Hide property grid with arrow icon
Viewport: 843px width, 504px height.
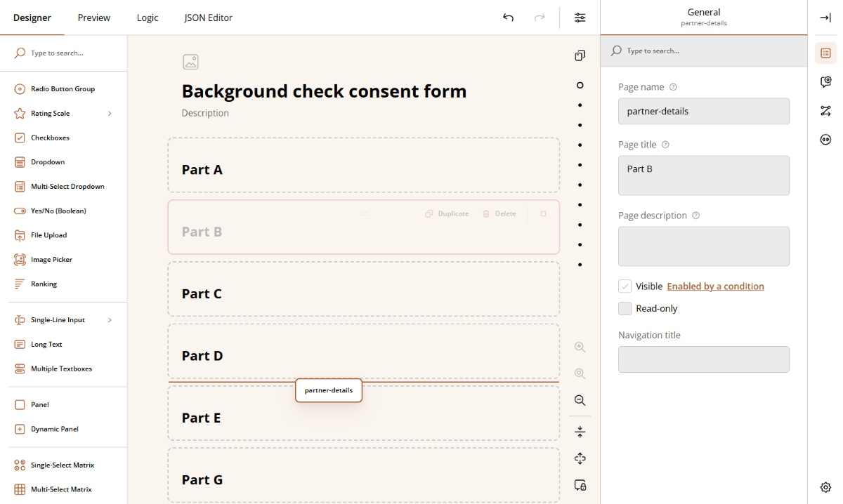pos(825,18)
